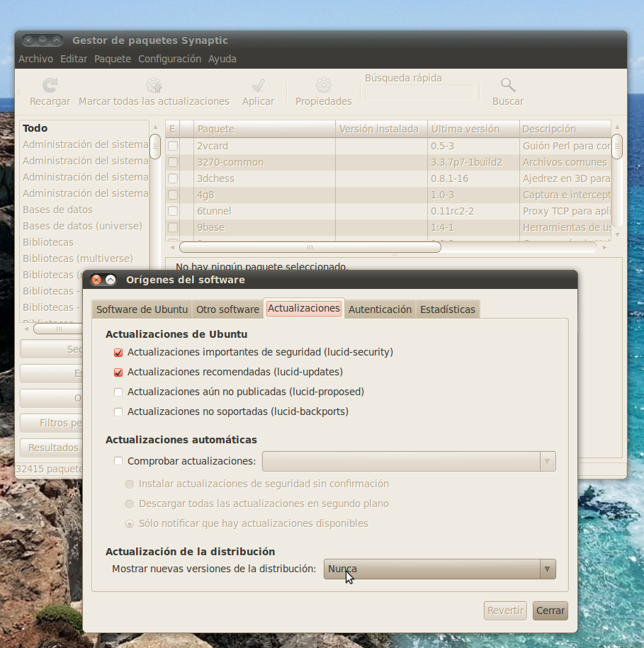Click the package list scroll-down arrow

(x=617, y=234)
